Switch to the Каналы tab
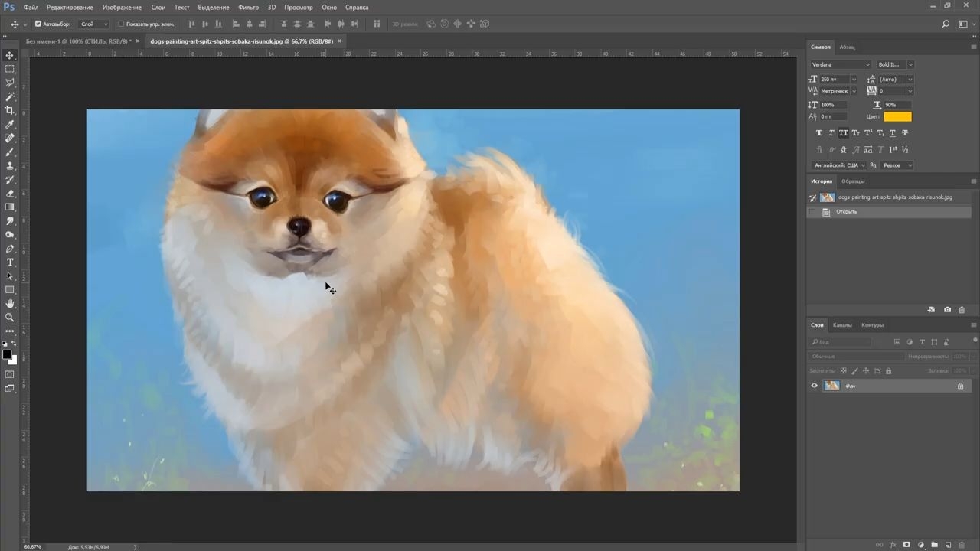980x551 pixels. [842, 325]
